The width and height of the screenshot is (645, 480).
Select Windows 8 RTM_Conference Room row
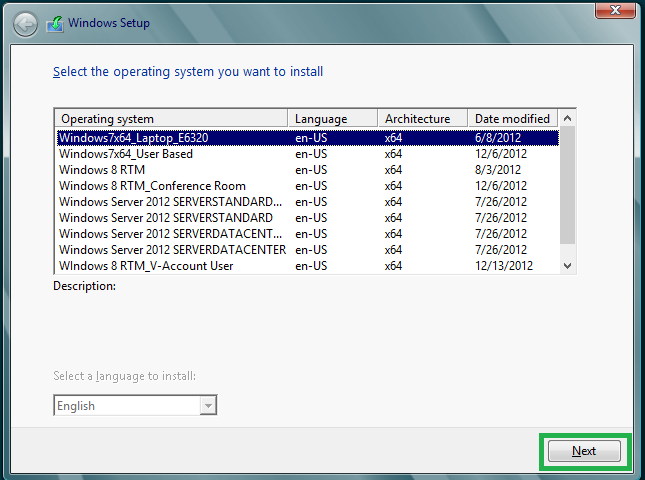(x=308, y=186)
